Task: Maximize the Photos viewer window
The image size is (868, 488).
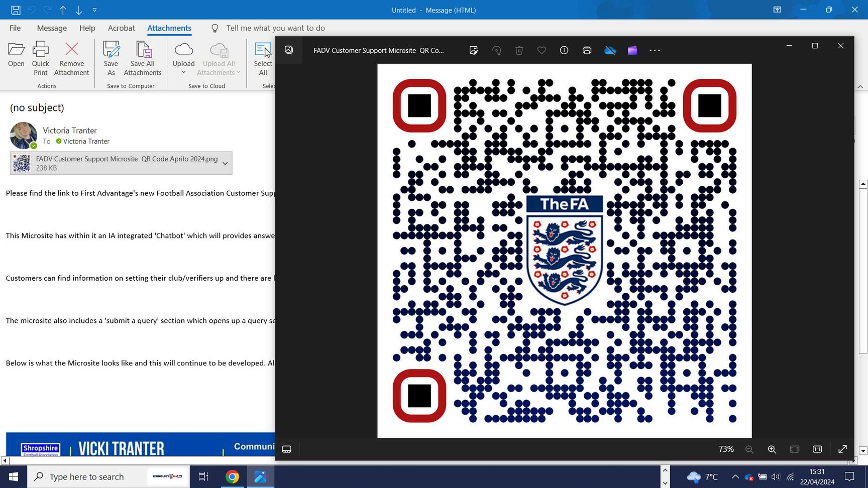Action: (815, 46)
